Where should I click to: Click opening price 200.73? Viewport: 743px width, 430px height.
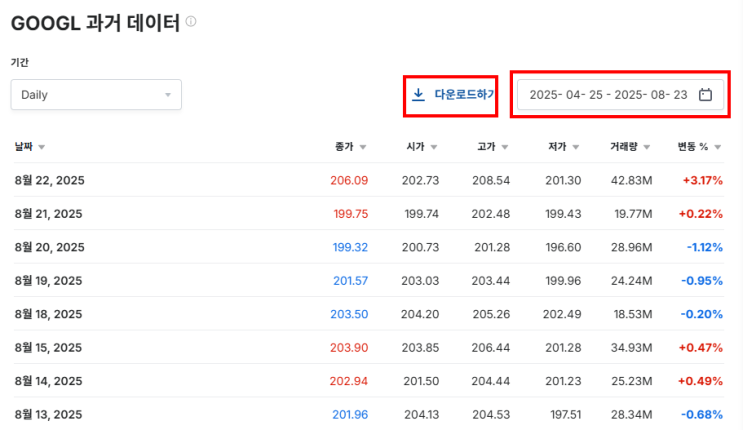(x=420, y=247)
